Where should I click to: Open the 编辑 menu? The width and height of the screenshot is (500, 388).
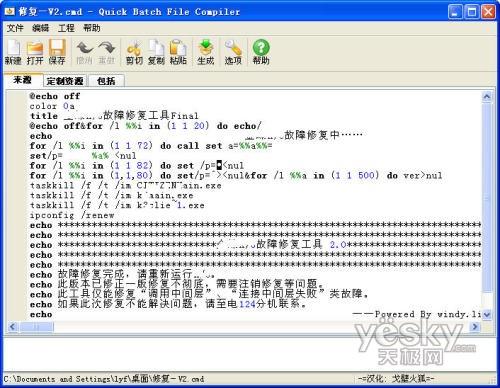40,28
